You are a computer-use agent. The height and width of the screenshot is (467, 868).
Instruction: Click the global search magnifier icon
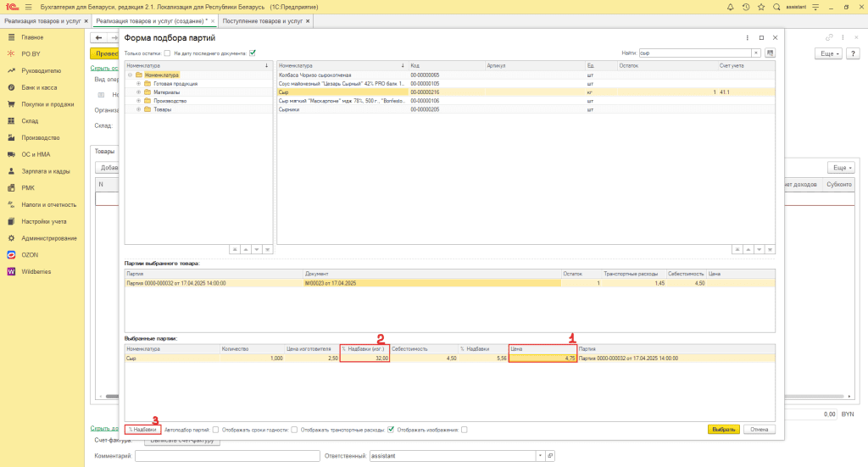point(776,7)
